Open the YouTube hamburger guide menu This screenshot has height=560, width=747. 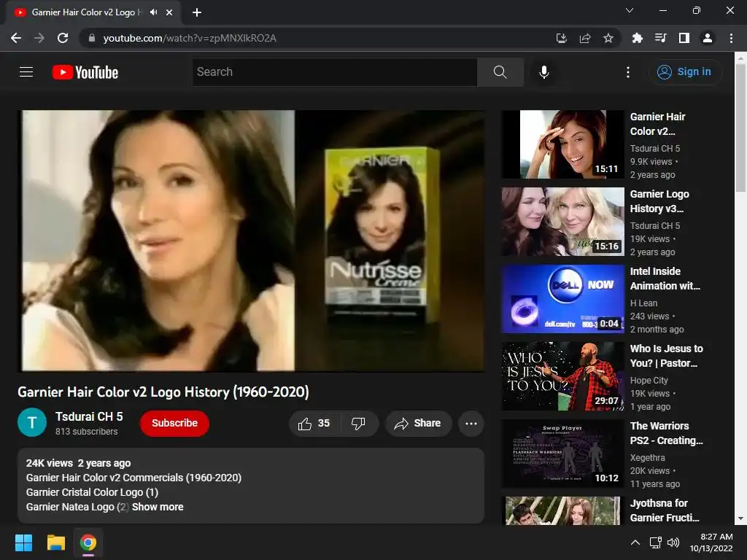[26, 72]
